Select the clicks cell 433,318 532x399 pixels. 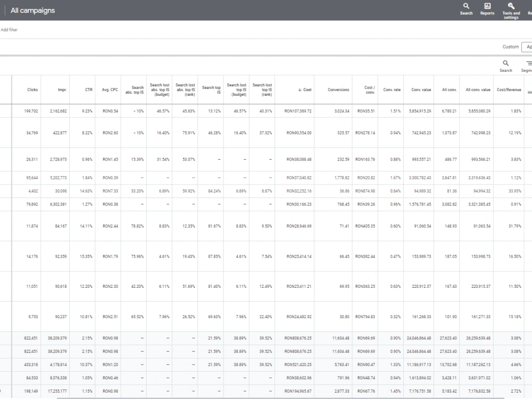[x=31, y=365]
